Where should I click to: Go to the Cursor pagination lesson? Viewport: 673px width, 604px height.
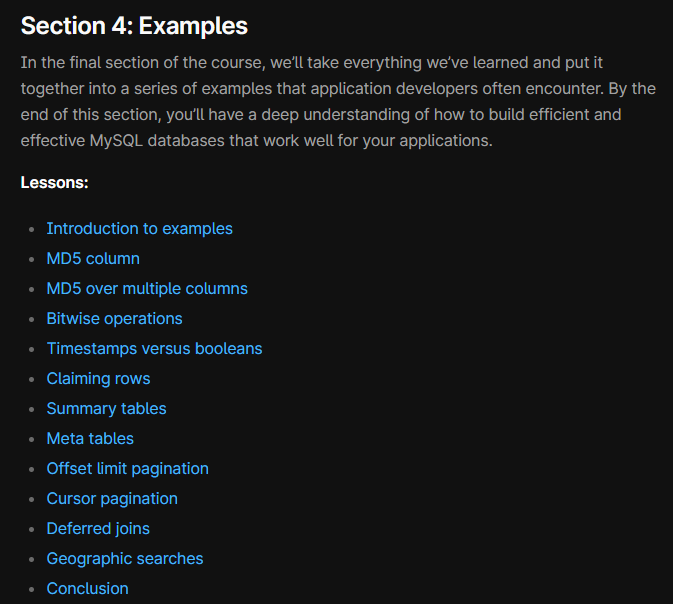112,499
